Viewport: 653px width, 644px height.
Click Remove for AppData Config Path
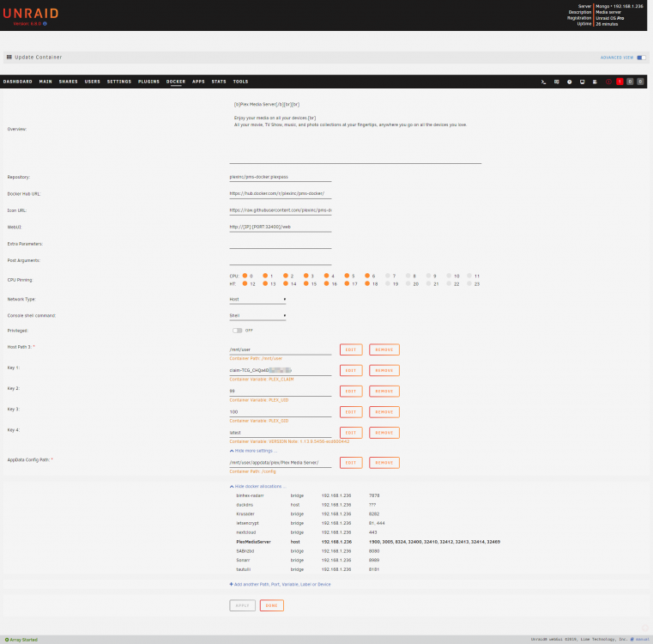[384, 463]
